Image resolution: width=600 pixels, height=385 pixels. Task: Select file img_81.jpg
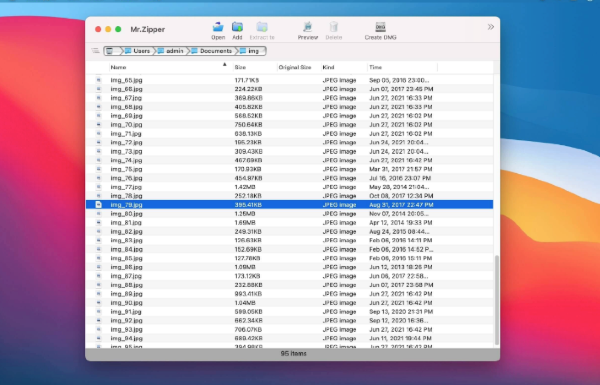click(x=289, y=223)
